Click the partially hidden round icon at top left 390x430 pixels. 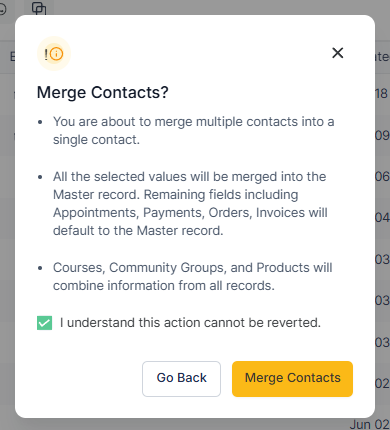3,9
